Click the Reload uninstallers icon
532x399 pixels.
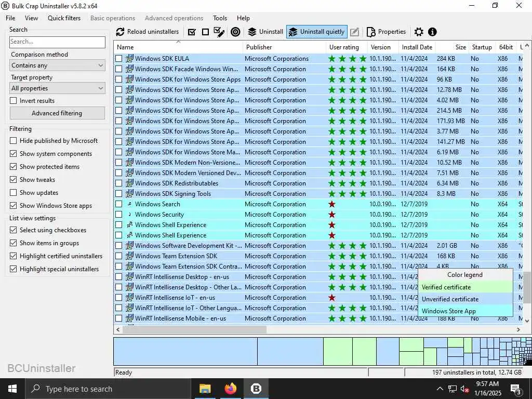pos(120,32)
